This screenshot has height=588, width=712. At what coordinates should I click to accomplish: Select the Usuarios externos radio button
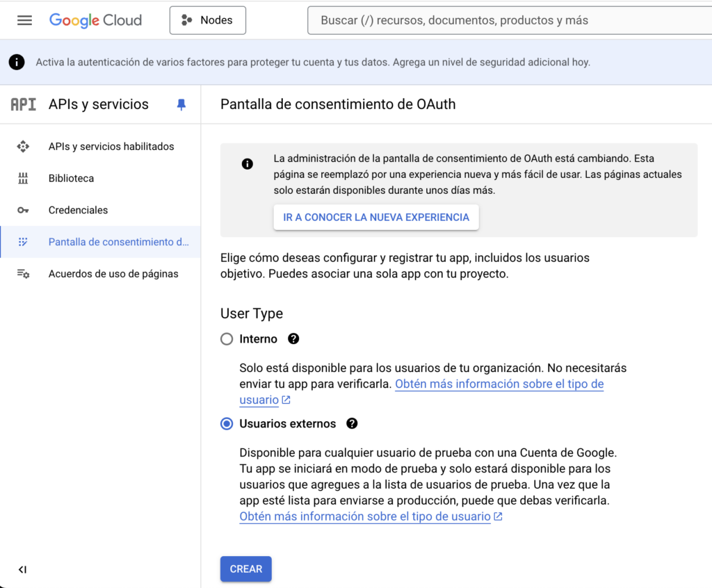pyautogui.click(x=227, y=424)
